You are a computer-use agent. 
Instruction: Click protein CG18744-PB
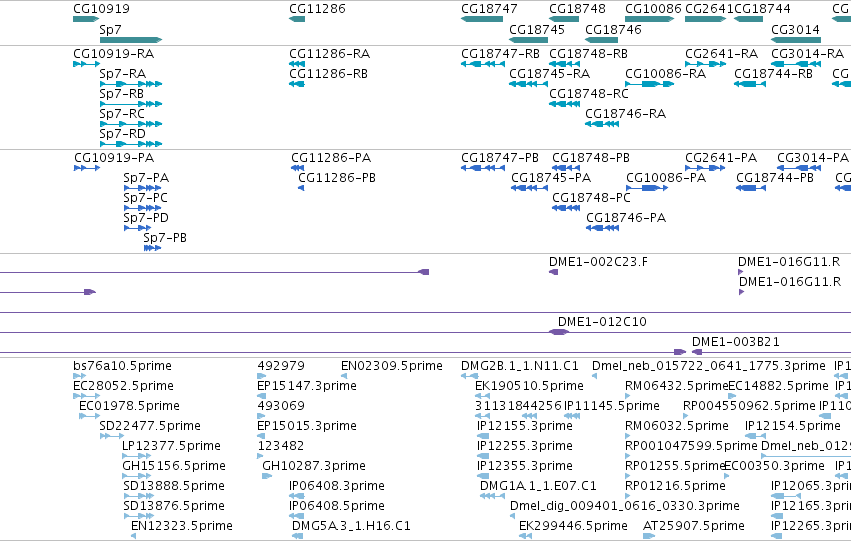775,178
